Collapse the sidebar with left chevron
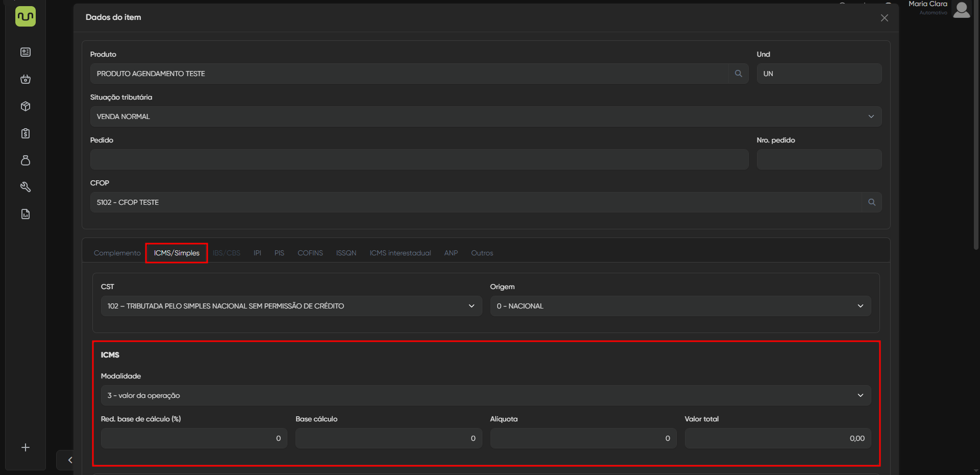Viewport: 980px width, 475px height. click(70, 460)
